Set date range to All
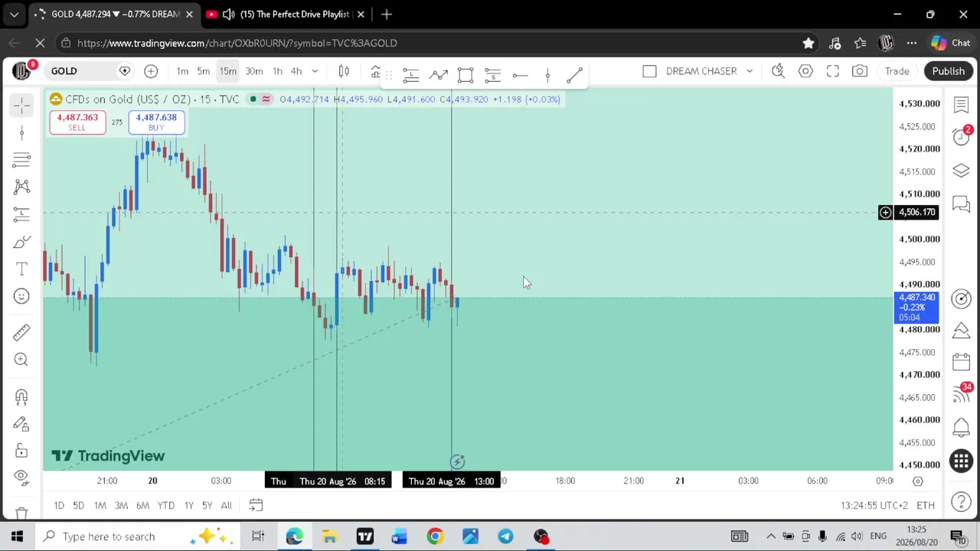 pyautogui.click(x=226, y=505)
